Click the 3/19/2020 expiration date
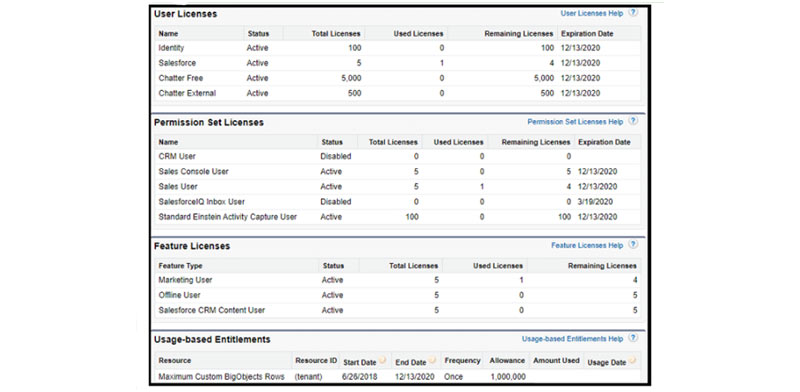Image resolution: width=800 pixels, height=392 pixels. [x=595, y=202]
